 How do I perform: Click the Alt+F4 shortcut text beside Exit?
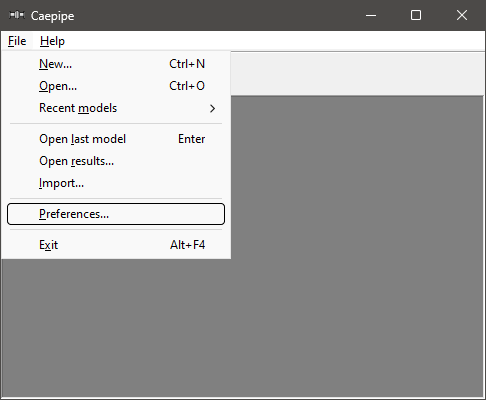[188, 245]
